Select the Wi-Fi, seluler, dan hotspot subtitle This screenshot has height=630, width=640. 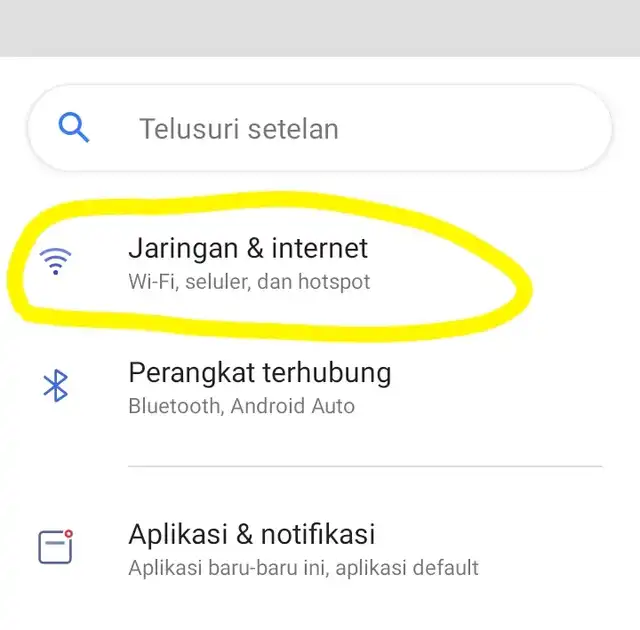[249, 282]
